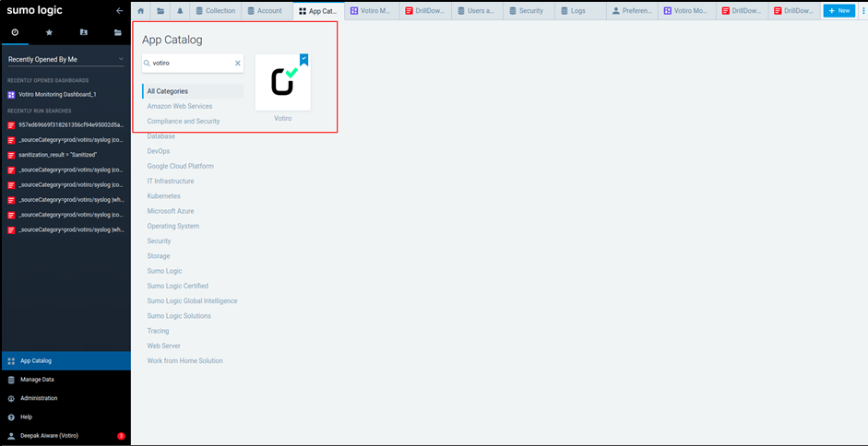The width and height of the screenshot is (868, 446).
Task: Open the Recents clock tab
Action: point(15,32)
